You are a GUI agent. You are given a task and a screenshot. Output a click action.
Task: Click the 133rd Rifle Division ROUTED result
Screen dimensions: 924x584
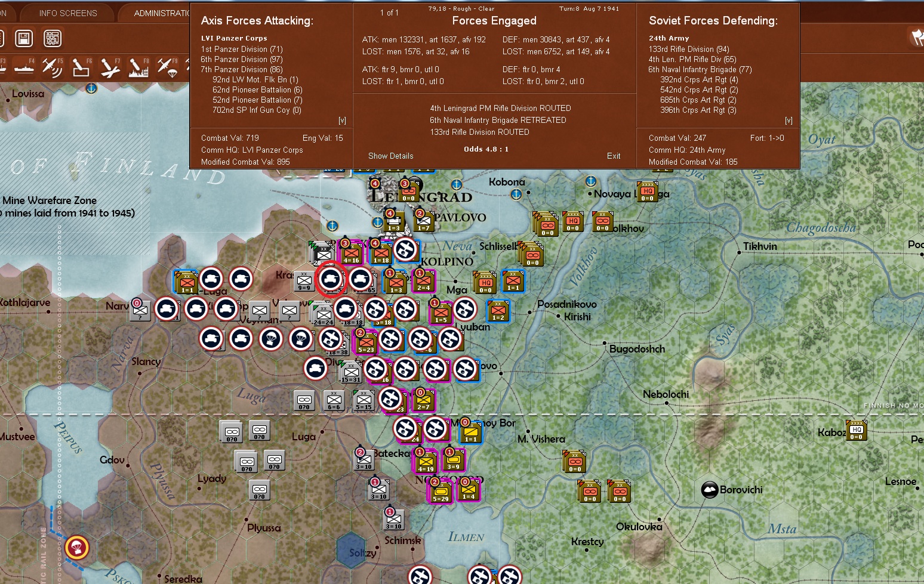point(479,132)
